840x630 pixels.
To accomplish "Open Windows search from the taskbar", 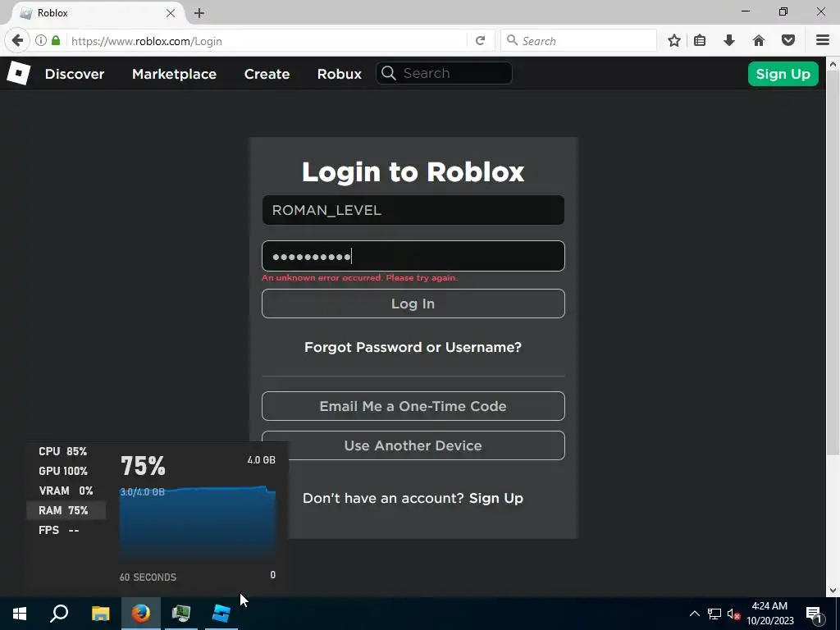I will [x=59, y=614].
